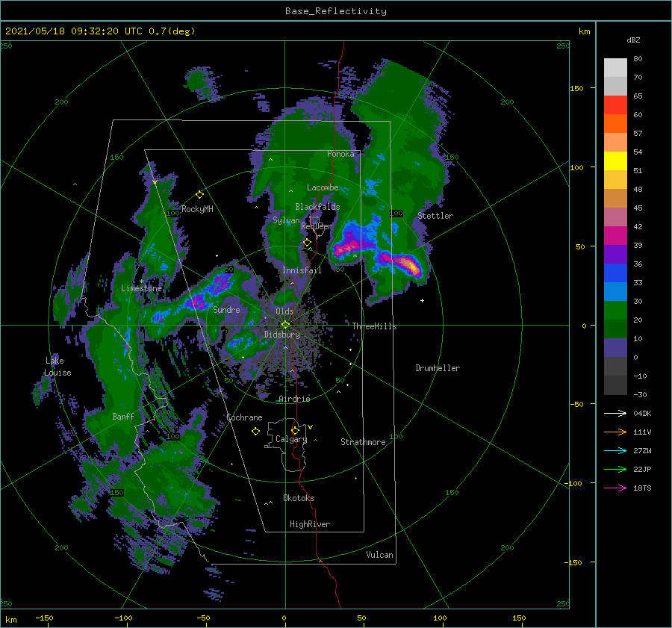672x628 pixels.
Task: Click the Ponoka city label
Action: pyautogui.click(x=340, y=154)
